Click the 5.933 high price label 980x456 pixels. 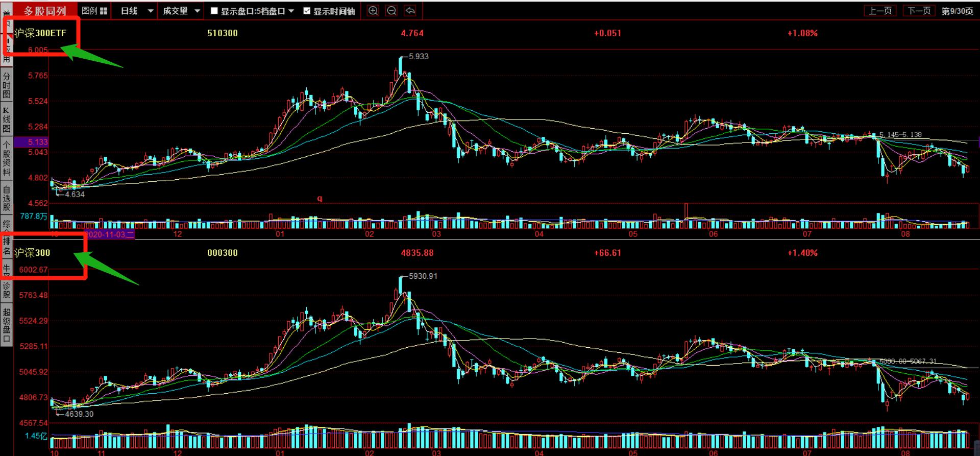tap(419, 56)
